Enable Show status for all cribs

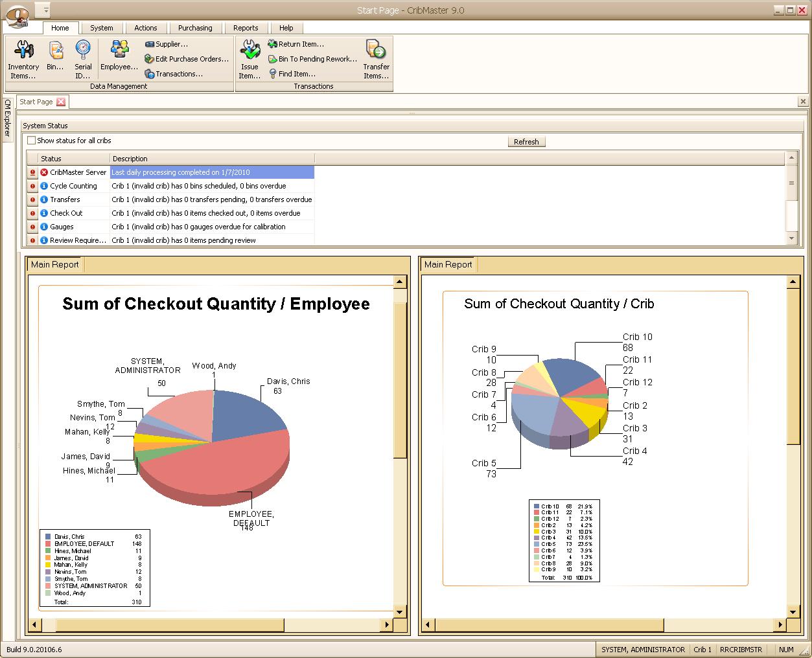click(x=32, y=141)
